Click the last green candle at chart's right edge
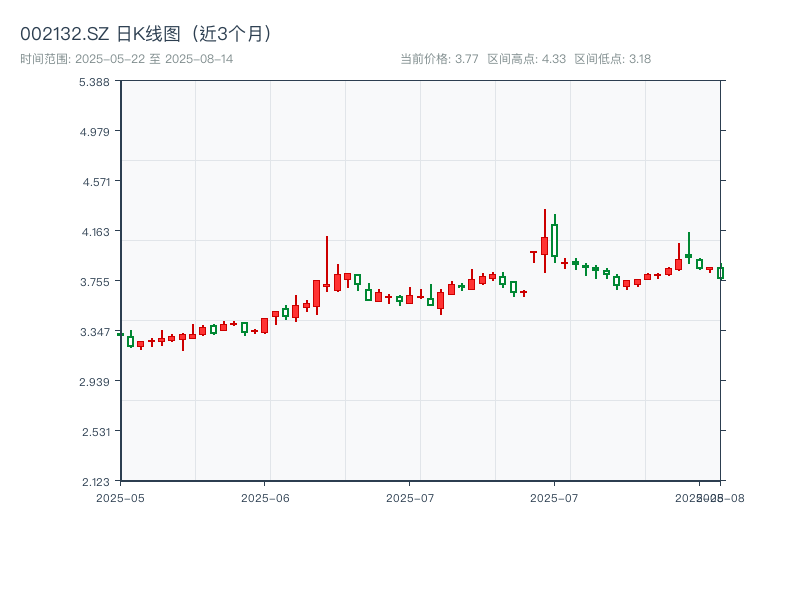 (x=720, y=273)
